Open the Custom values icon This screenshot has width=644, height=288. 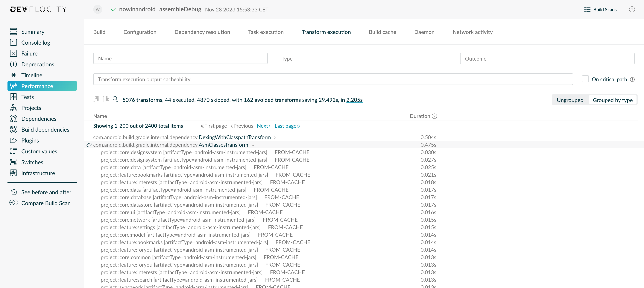13,151
